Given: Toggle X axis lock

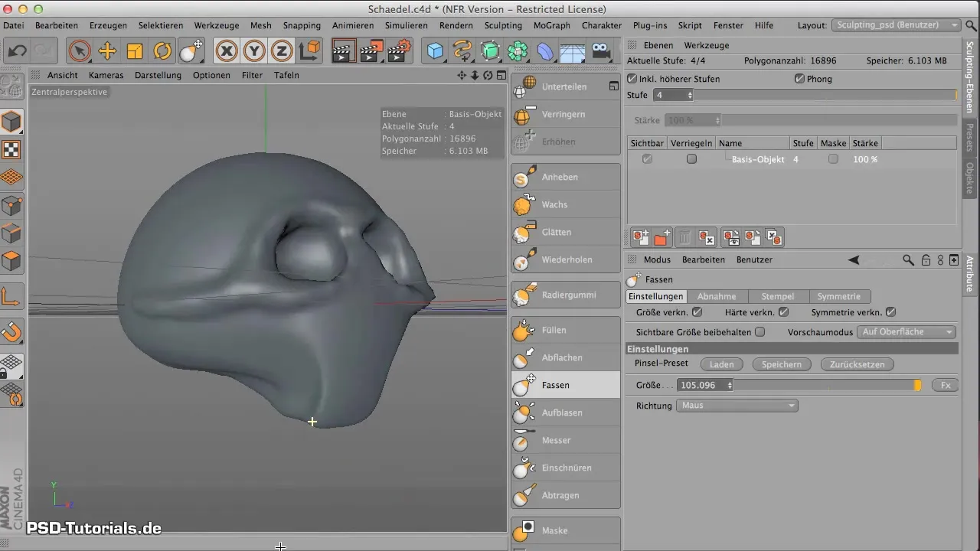Looking at the screenshot, I should coord(226,51).
